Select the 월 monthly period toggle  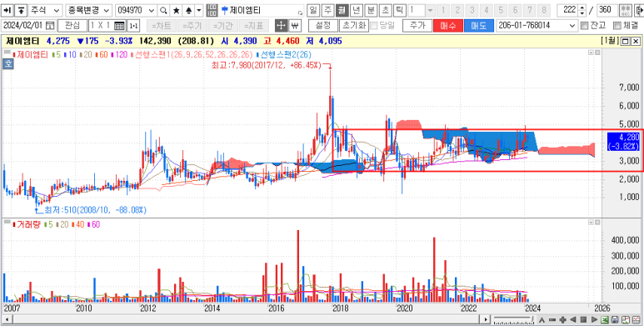coord(342,10)
